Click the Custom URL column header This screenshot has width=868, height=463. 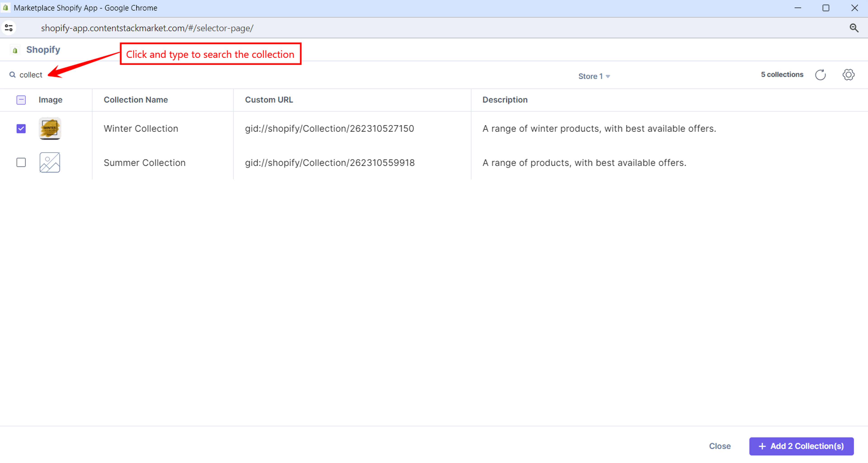269,100
